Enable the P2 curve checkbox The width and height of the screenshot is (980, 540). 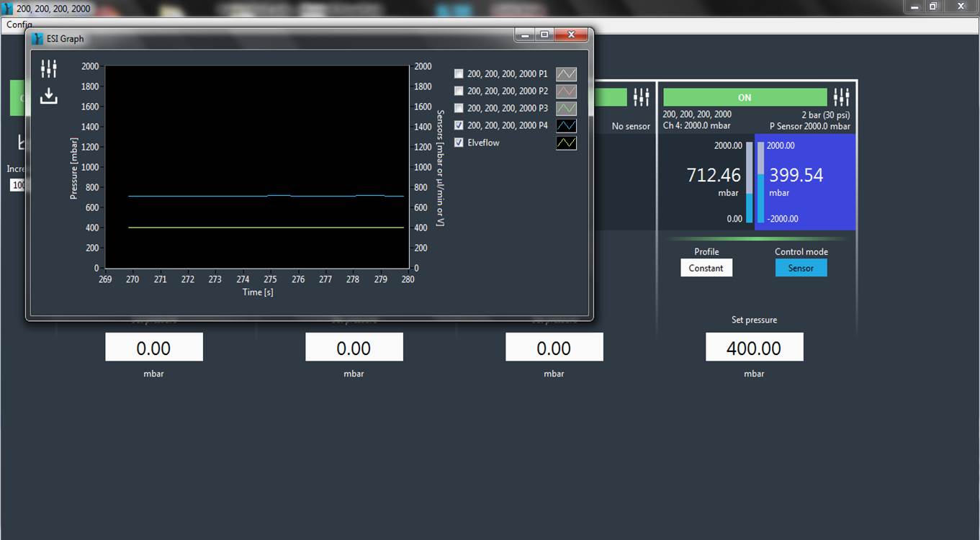pyautogui.click(x=459, y=91)
